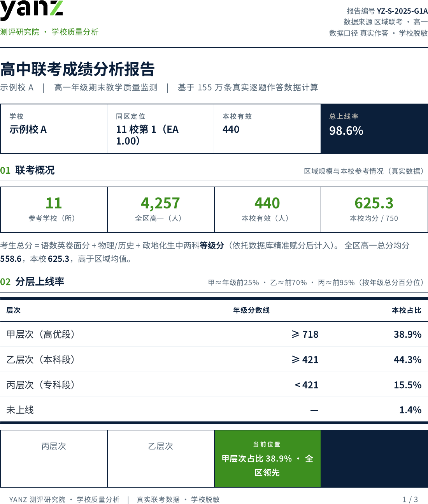Click section heading 02 分层上线率

tap(32, 282)
